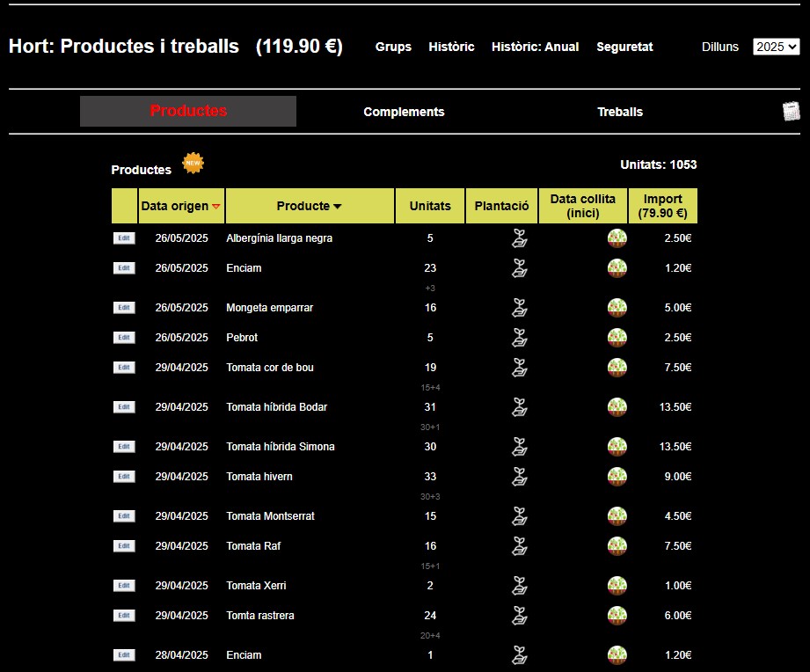Viewport: 810px width, 672px height.
Task: Edit the Tomata Xerri row
Action: pyautogui.click(x=124, y=586)
